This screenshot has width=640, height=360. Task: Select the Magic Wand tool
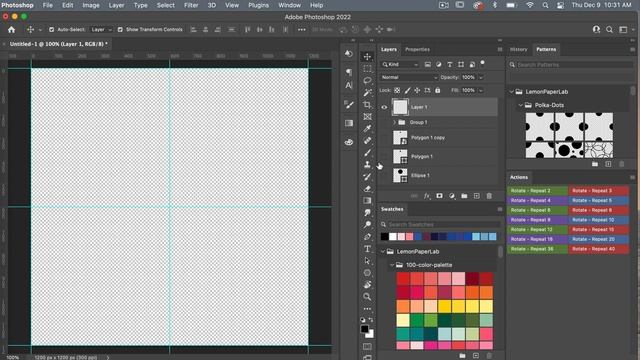[367, 93]
